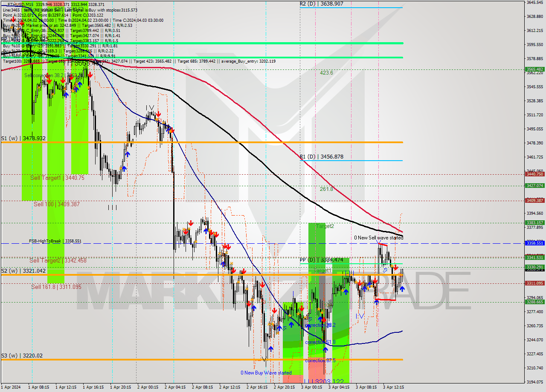Click the 'Sell Target2 | 3342.458' label
The image size is (546, 392).
point(58,260)
